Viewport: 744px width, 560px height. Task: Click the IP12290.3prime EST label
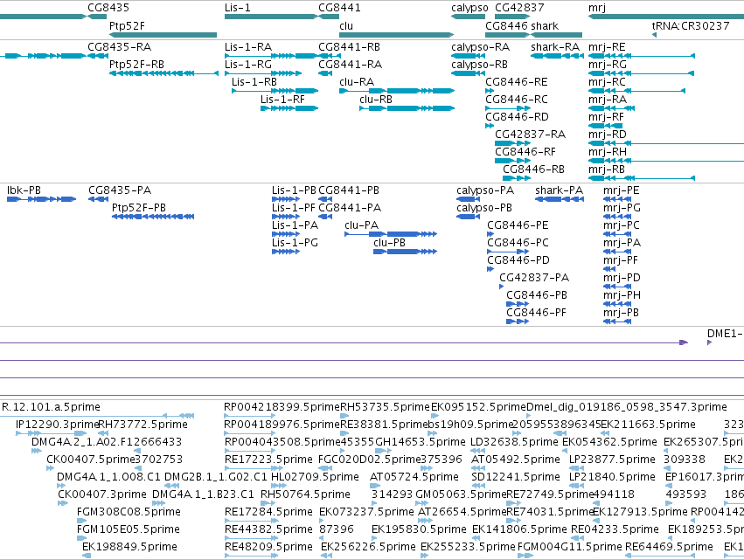(x=57, y=425)
